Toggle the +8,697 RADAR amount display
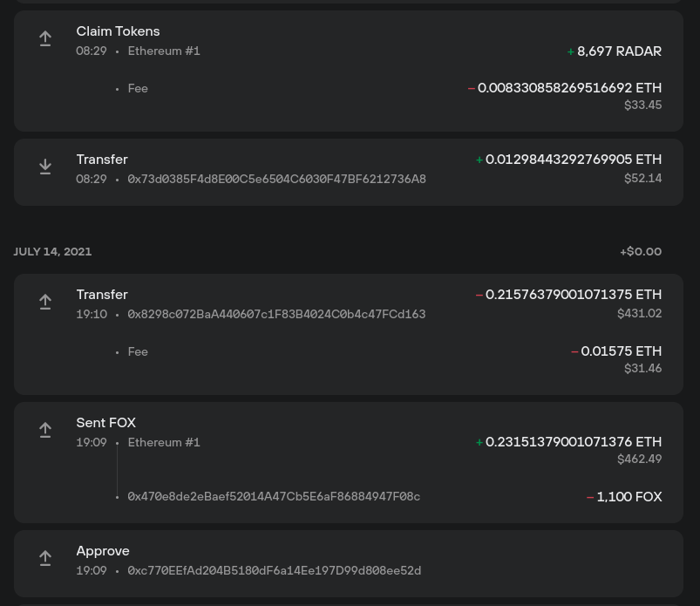Viewport: 700px width, 606px height. pyautogui.click(x=614, y=51)
